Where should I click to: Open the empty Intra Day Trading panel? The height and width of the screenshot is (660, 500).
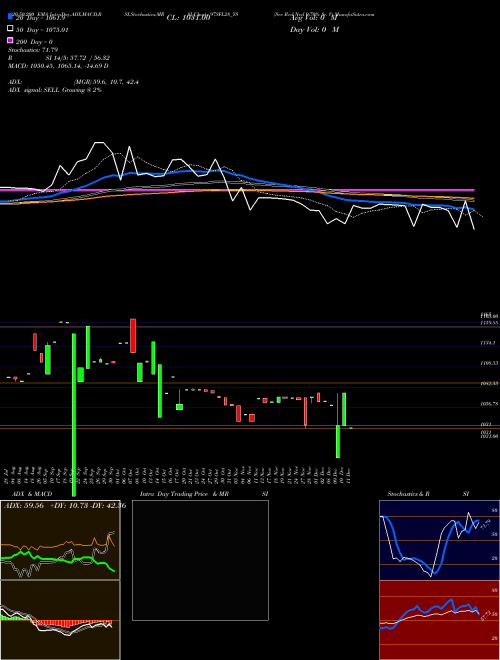point(200,560)
